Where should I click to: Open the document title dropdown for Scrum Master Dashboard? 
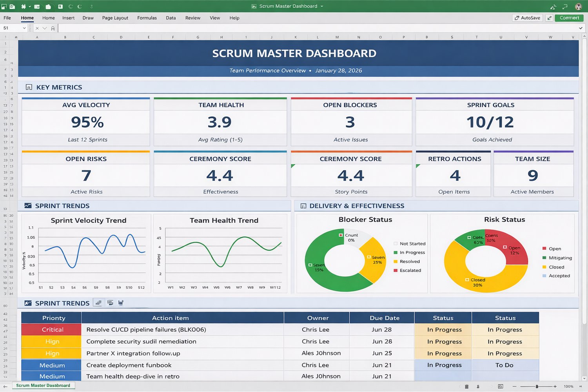[321, 6]
